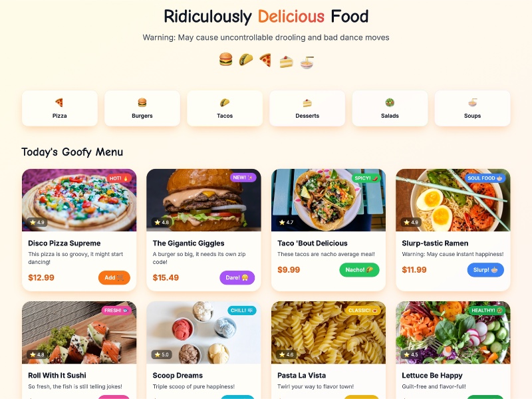Select the Burgers category card

(x=142, y=108)
